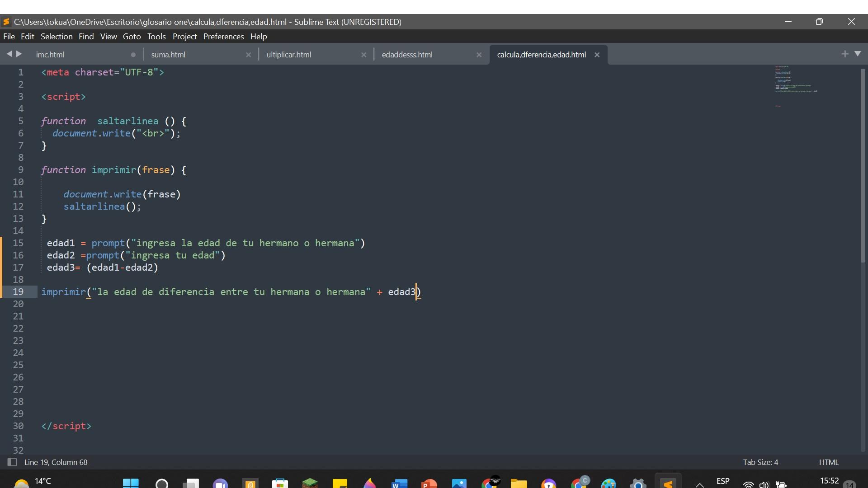Go to next tab with right arrow
Screen dimensions: 868x488
(x=19, y=54)
